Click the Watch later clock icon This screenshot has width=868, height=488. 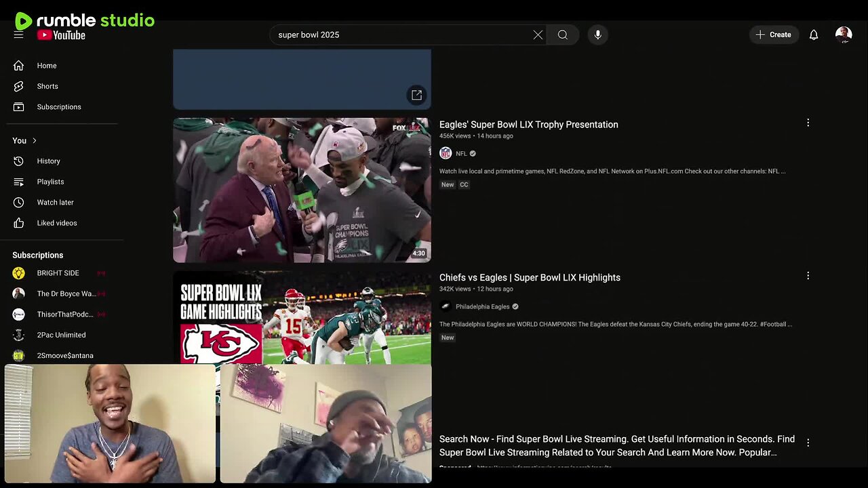18,203
